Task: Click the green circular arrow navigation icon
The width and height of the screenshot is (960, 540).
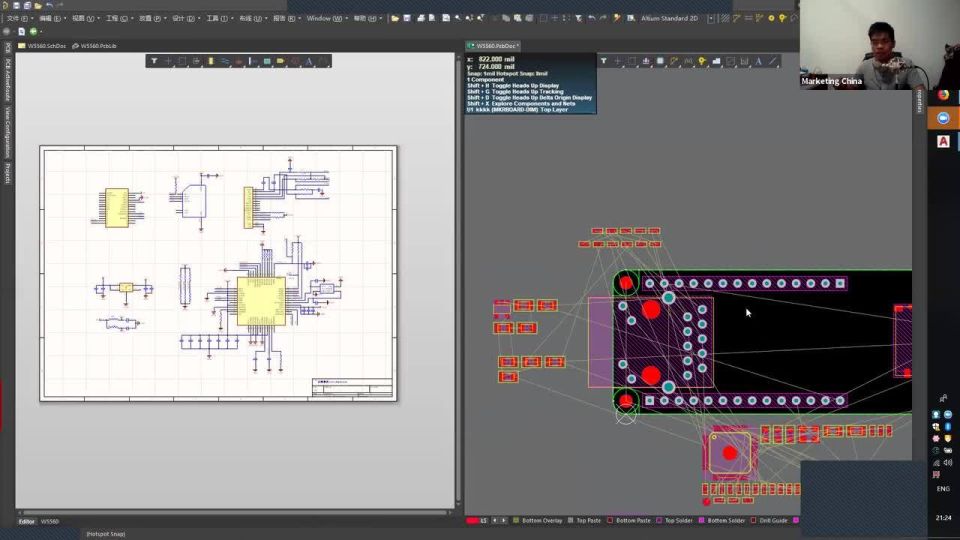Action: point(34,31)
